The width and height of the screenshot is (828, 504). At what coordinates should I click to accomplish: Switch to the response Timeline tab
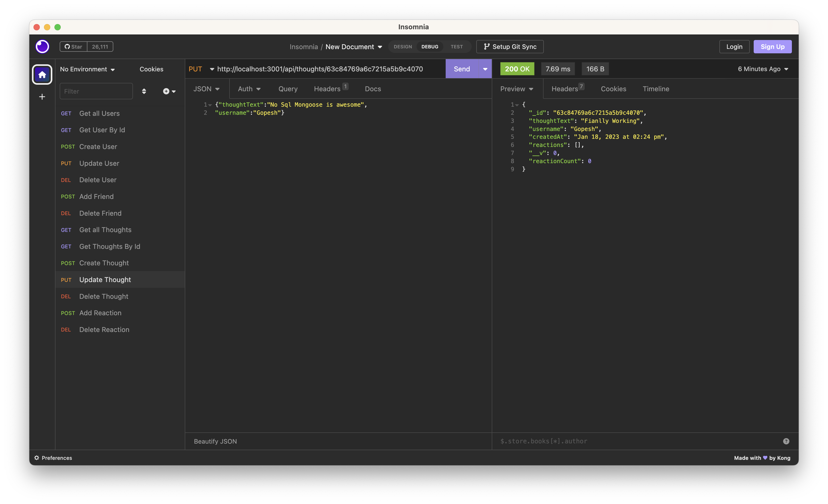point(656,89)
